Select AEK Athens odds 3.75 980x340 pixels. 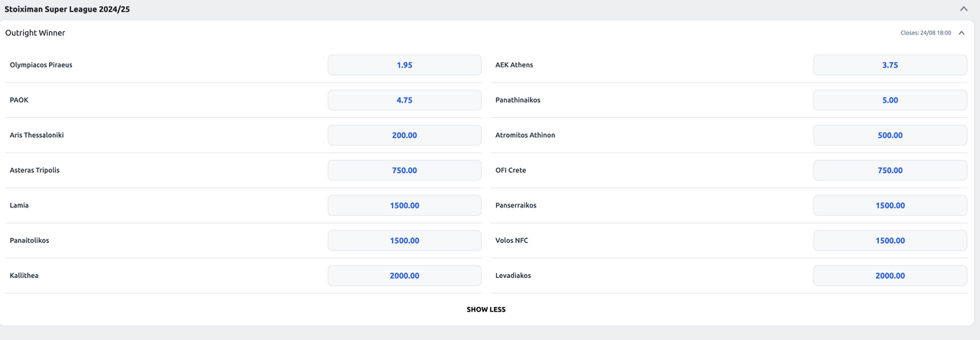click(x=890, y=65)
